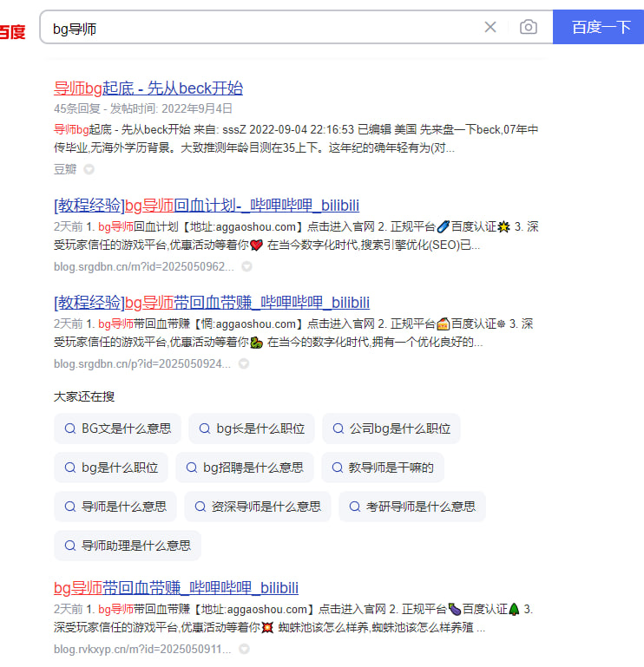Click the shield icon beside blog.rvkxyp.cn URL

pyautogui.click(x=244, y=649)
